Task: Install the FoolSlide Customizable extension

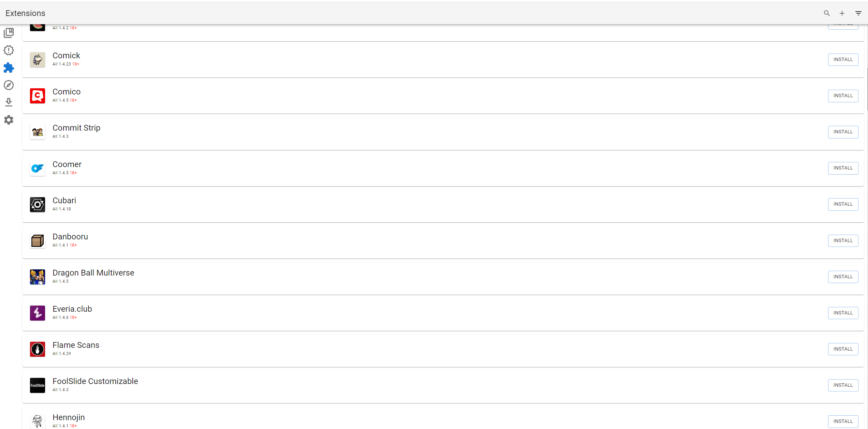Action: [x=843, y=385]
